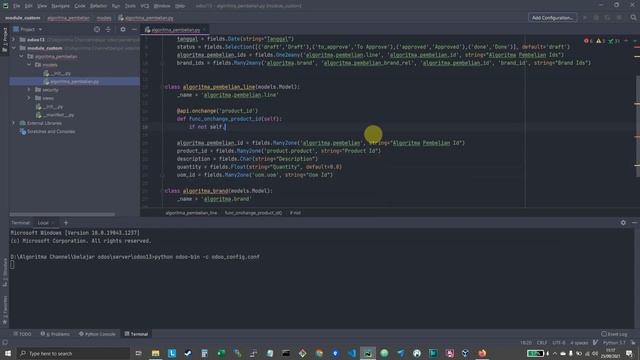Click models breadcrumb in navigation bar

104,18
